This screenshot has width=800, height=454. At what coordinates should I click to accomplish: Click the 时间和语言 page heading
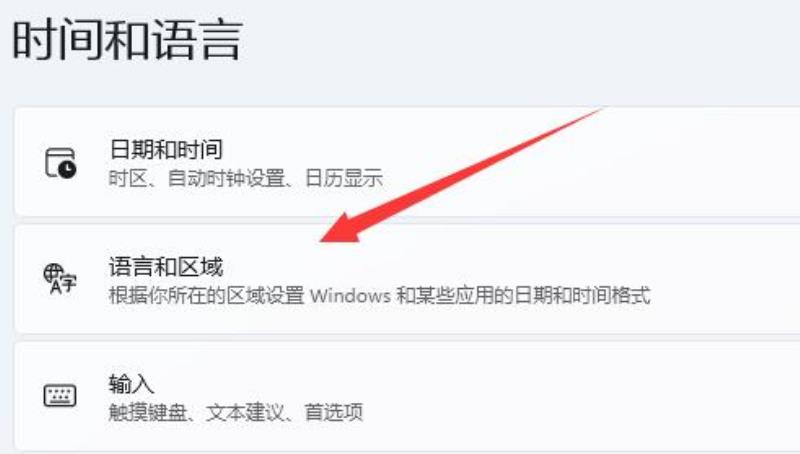(127, 40)
